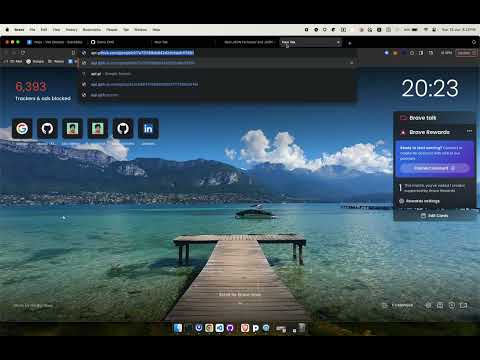Click the trackers & ads blocked counter
Screen dimensions: 480x360
click(43, 91)
